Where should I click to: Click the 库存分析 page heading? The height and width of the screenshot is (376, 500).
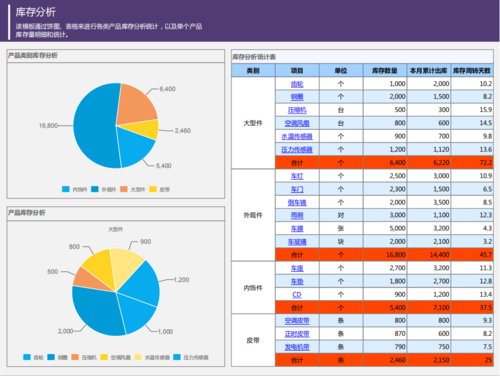[36, 12]
